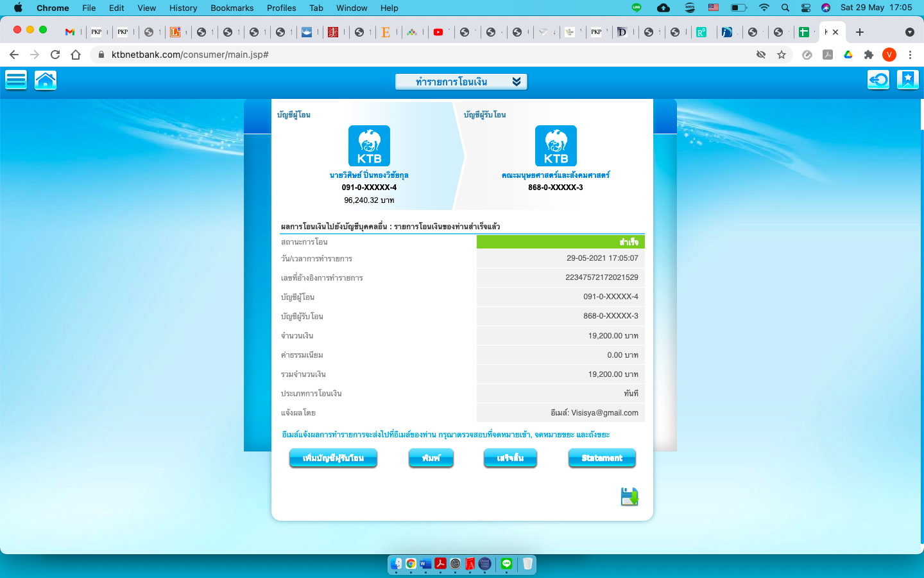Click the 29-05-2021 17:05:07 timestamp
Screen dimensions: 924x578
(x=603, y=258)
